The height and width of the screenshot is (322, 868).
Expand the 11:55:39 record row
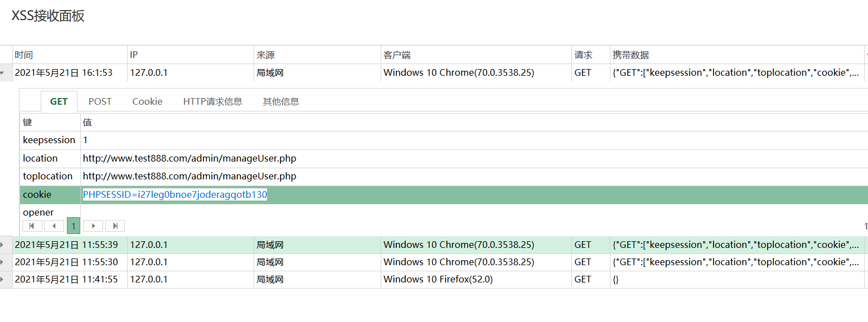point(3,245)
